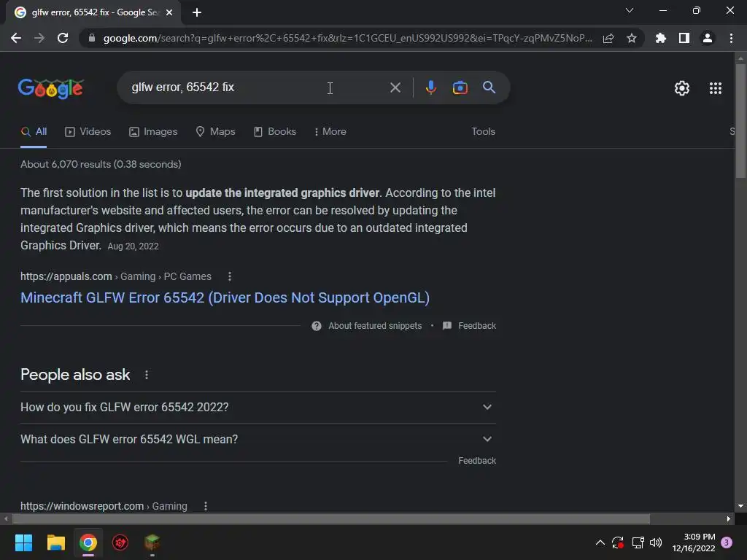This screenshot has width=747, height=560.
Task: Click the browser forward arrow
Action: pos(39,38)
